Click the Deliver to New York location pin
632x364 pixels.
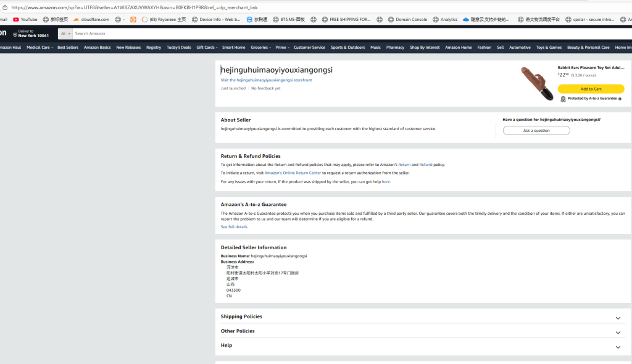point(15,36)
